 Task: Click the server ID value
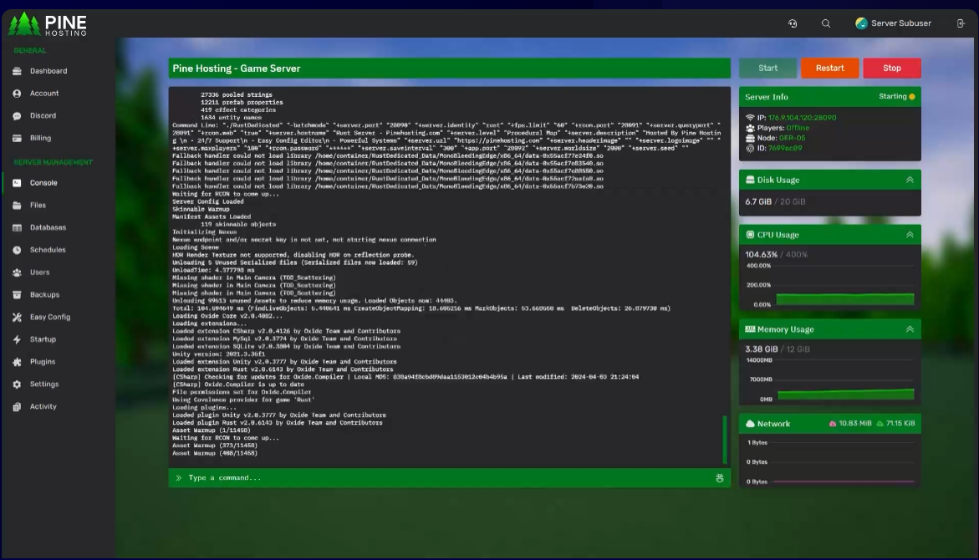tap(785, 148)
